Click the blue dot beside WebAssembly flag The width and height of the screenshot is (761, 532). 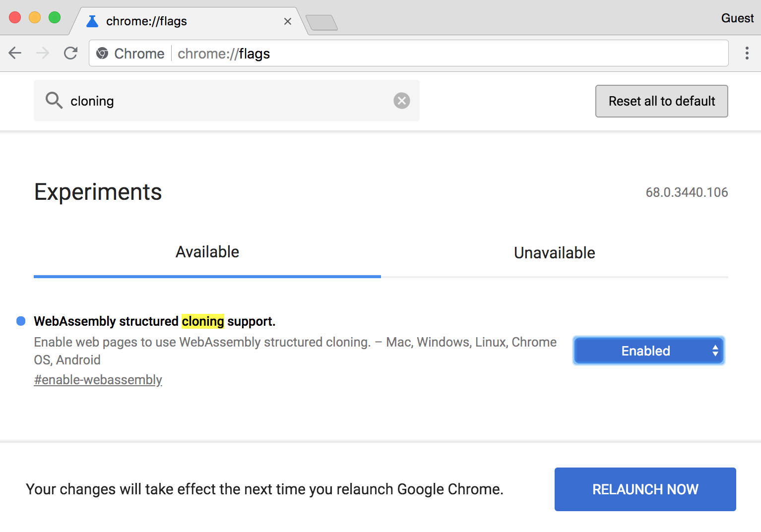21,321
